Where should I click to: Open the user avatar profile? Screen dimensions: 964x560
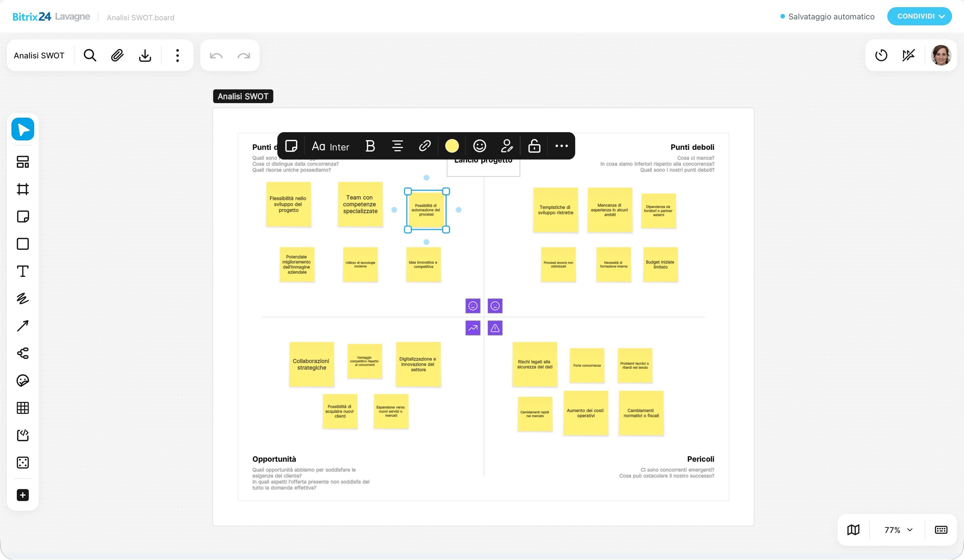(941, 56)
